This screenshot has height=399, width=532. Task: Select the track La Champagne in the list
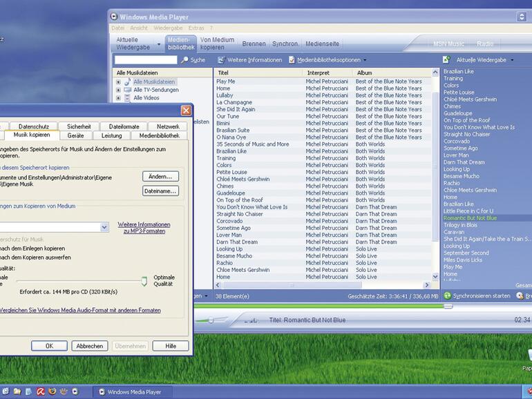234,102
